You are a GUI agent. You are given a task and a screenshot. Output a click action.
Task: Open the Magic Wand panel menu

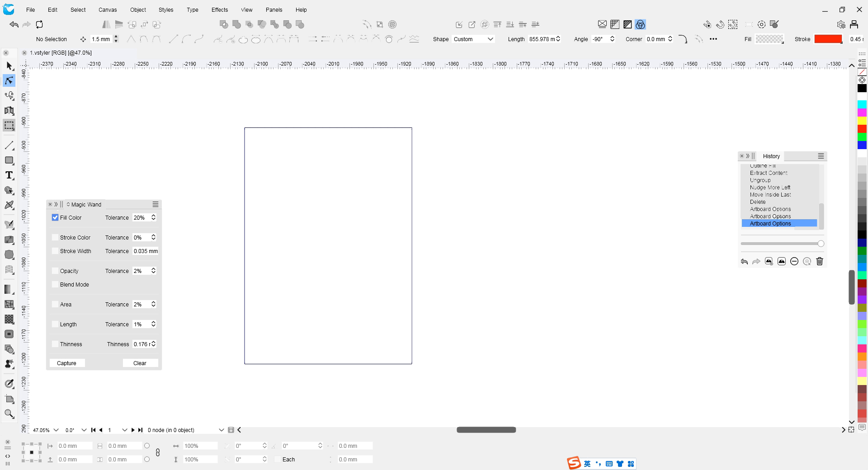(156, 204)
